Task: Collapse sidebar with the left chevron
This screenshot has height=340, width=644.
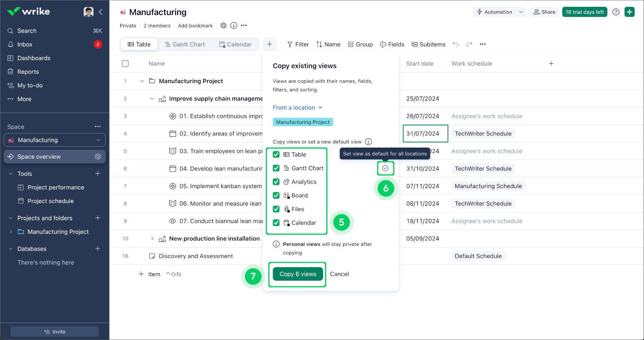Action: [x=101, y=12]
